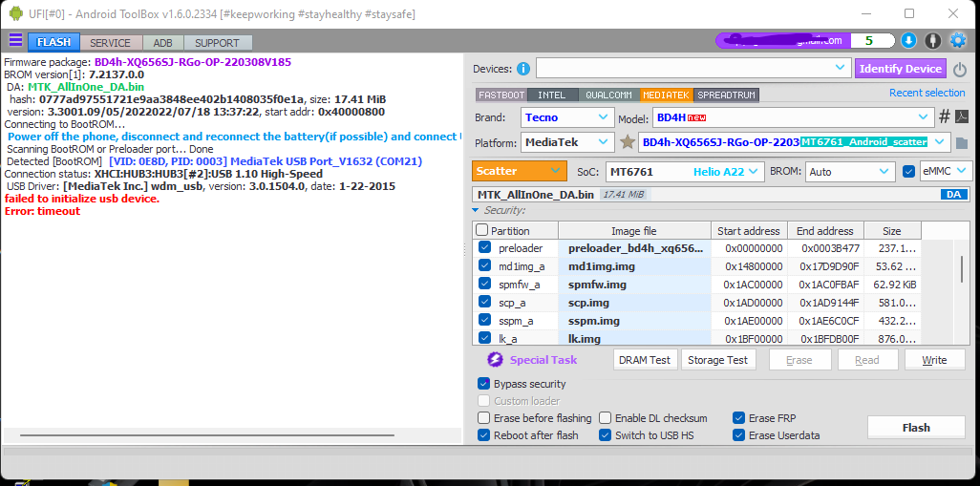This screenshot has width=980, height=486.
Task: Click the dongle key icon
Action: (932, 41)
